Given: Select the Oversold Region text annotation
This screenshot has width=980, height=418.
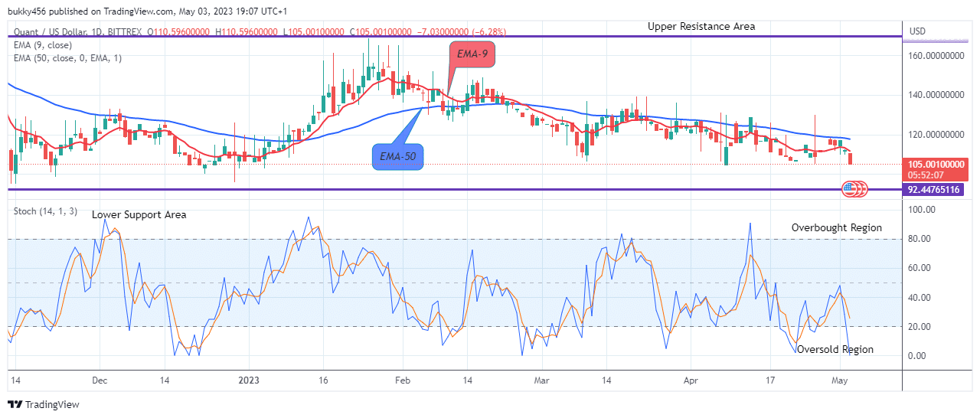Looking at the screenshot, I should click(x=835, y=350).
